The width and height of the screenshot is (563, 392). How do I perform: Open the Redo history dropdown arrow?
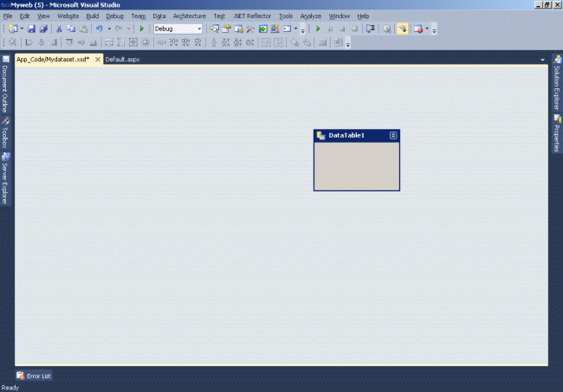(128, 29)
